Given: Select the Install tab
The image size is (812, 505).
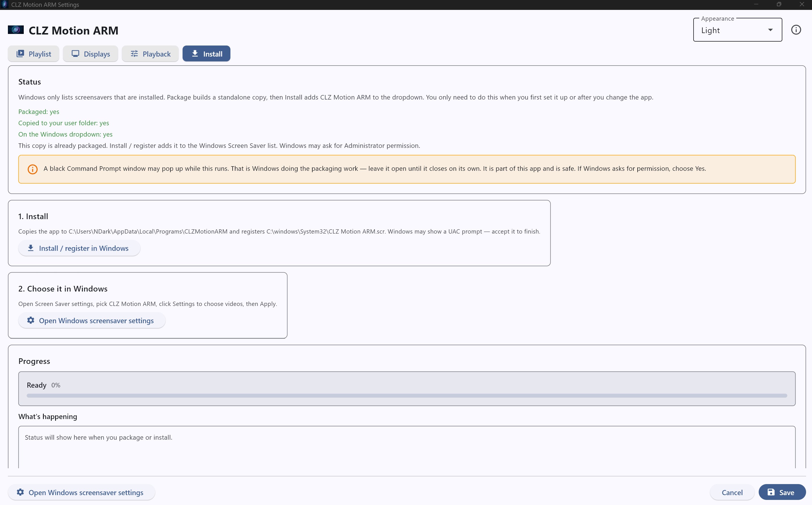Looking at the screenshot, I should coord(206,54).
